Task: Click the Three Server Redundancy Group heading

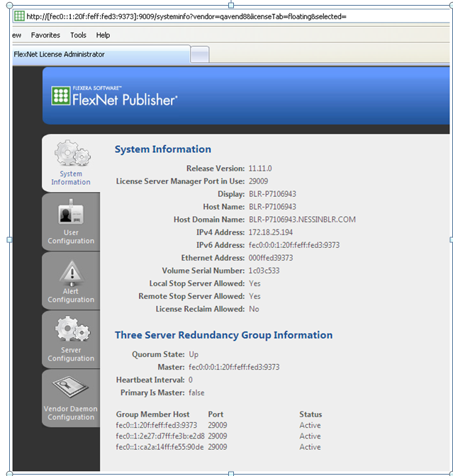Action: [x=223, y=335]
